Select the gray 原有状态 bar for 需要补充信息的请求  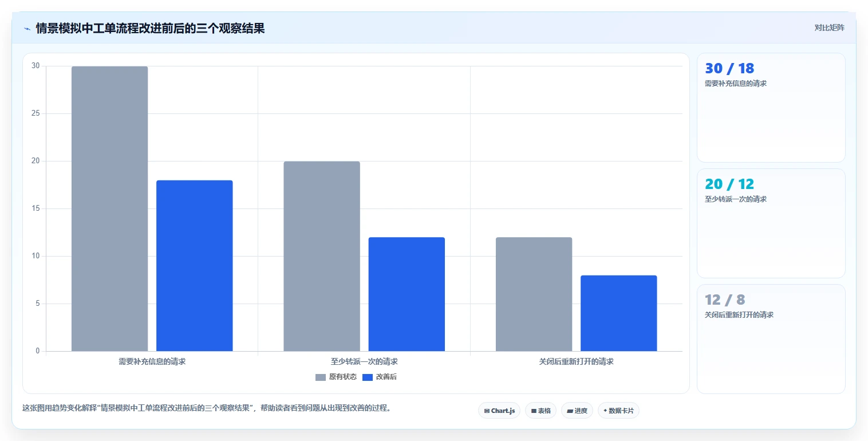[109, 208]
